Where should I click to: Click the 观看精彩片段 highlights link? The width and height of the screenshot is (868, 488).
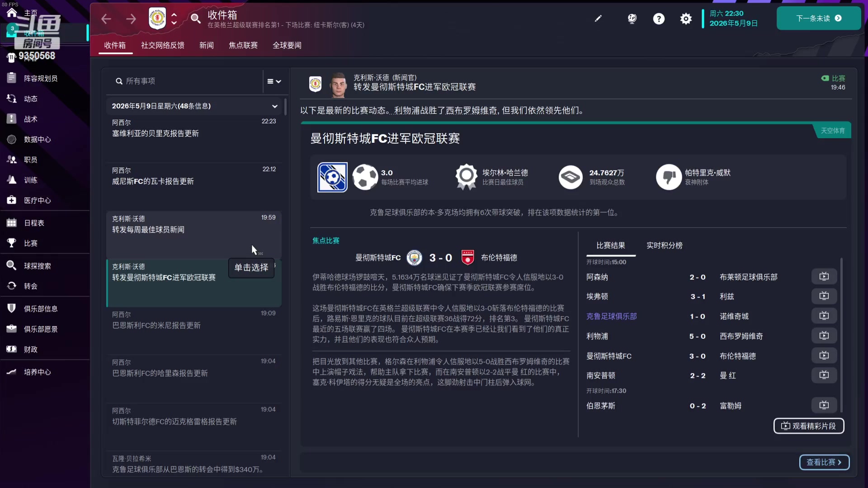point(808,426)
